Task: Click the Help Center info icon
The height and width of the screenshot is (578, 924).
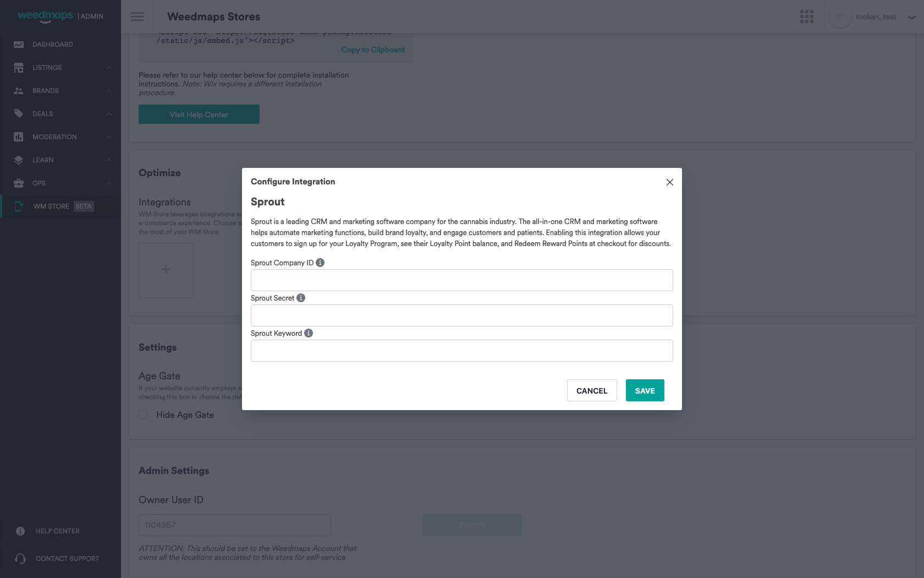Action: [x=20, y=531]
